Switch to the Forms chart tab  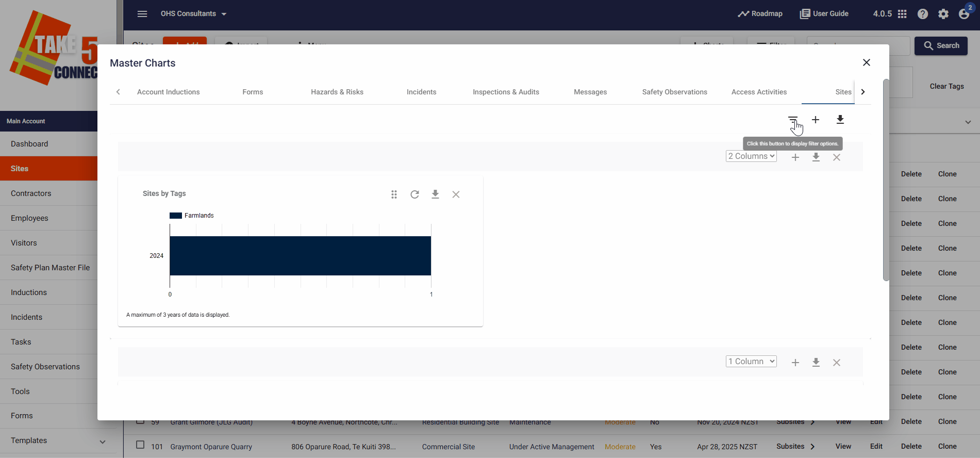pyautogui.click(x=253, y=92)
